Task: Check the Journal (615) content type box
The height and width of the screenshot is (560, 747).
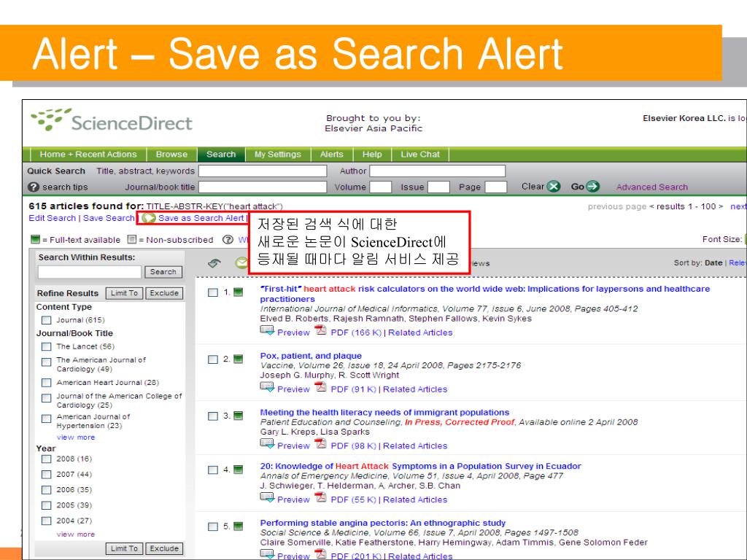Action: tap(46, 320)
